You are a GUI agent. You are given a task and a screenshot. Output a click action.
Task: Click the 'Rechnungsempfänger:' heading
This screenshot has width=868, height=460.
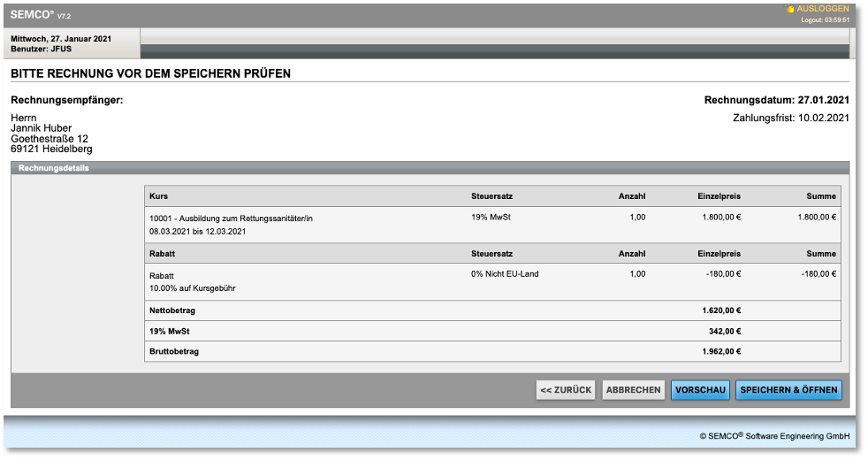(67, 100)
